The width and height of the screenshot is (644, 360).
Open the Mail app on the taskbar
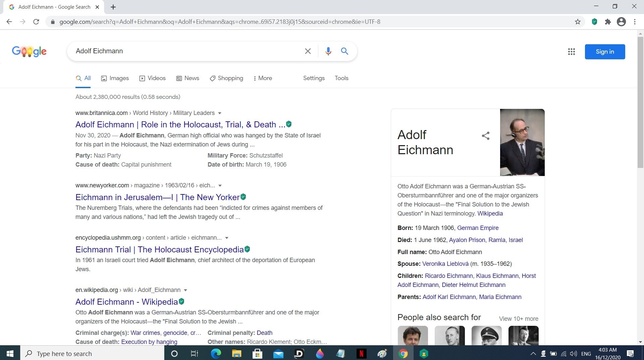click(278, 354)
